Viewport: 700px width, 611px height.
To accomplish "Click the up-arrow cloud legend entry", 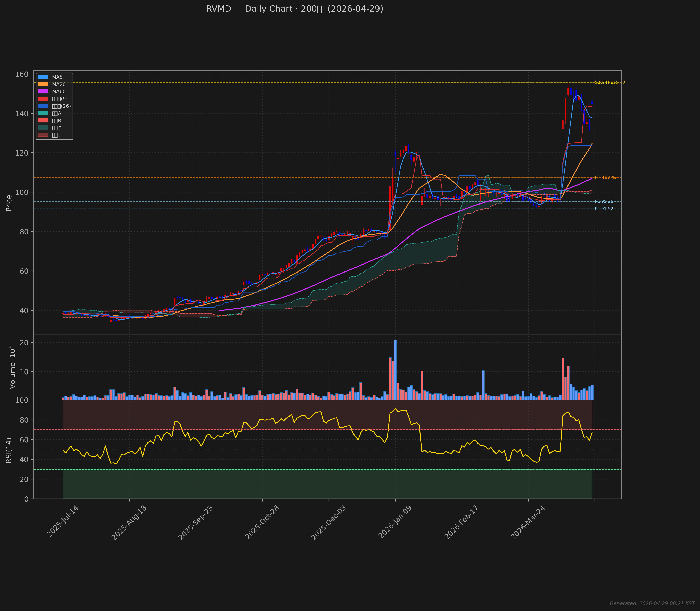I will [x=43, y=128].
